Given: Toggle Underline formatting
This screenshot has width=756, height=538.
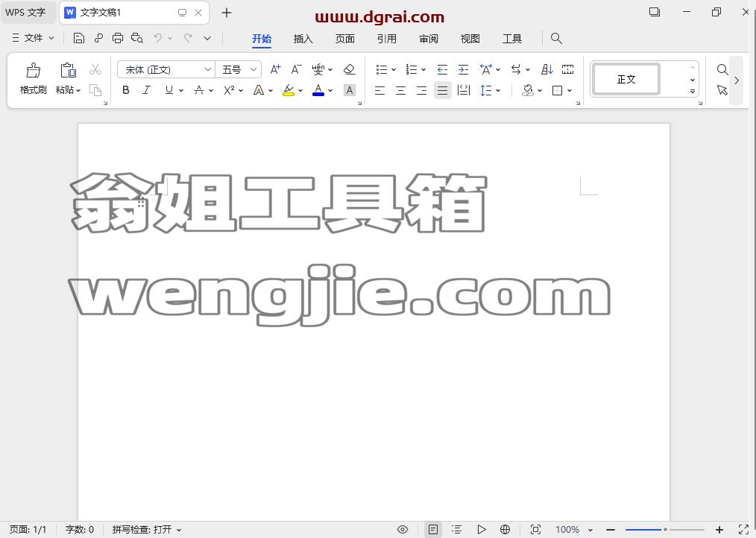Looking at the screenshot, I should (x=168, y=90).
